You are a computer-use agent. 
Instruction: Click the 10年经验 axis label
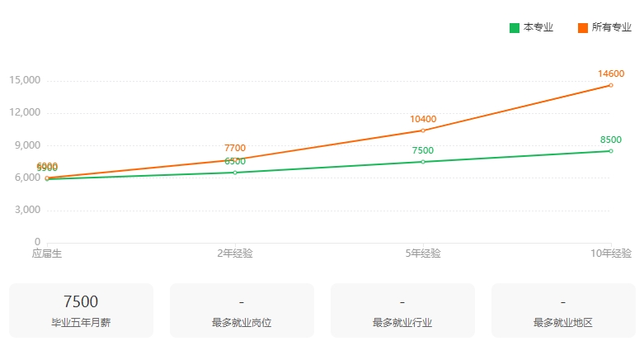pos(611,254)
